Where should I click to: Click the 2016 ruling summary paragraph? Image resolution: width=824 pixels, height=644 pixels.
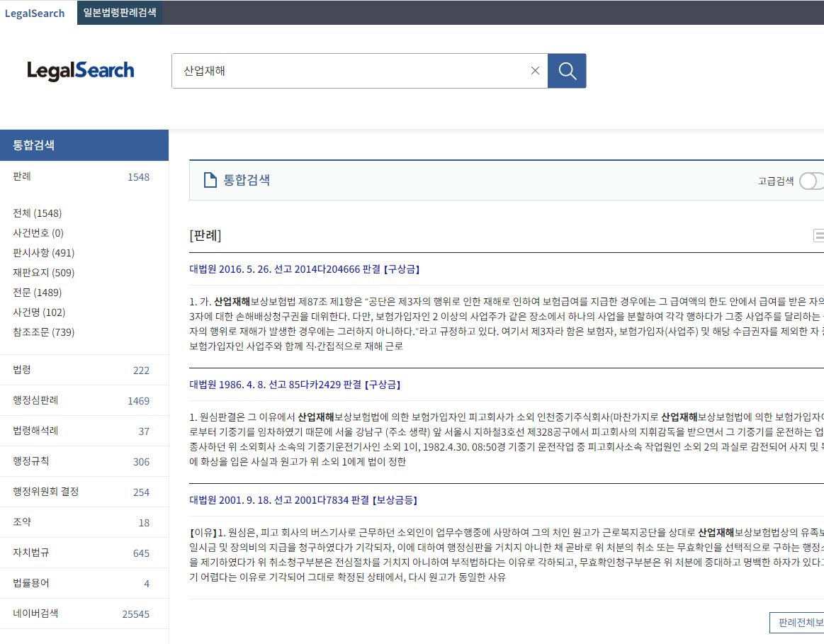pos(507,324)
